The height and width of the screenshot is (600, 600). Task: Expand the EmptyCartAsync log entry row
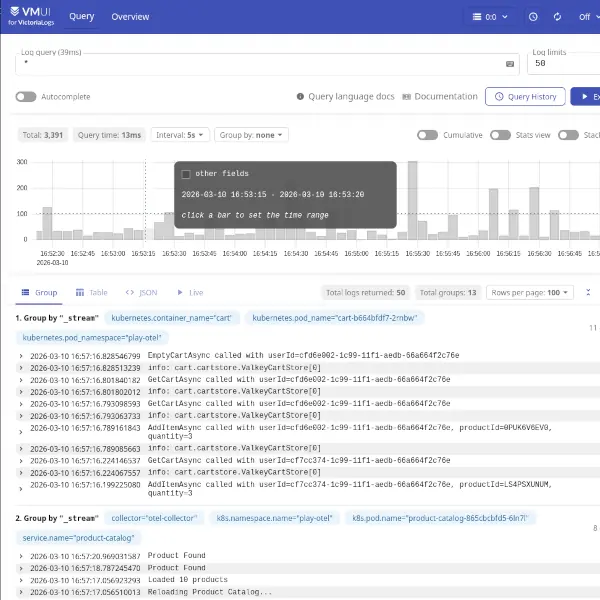tap(21, 355)
